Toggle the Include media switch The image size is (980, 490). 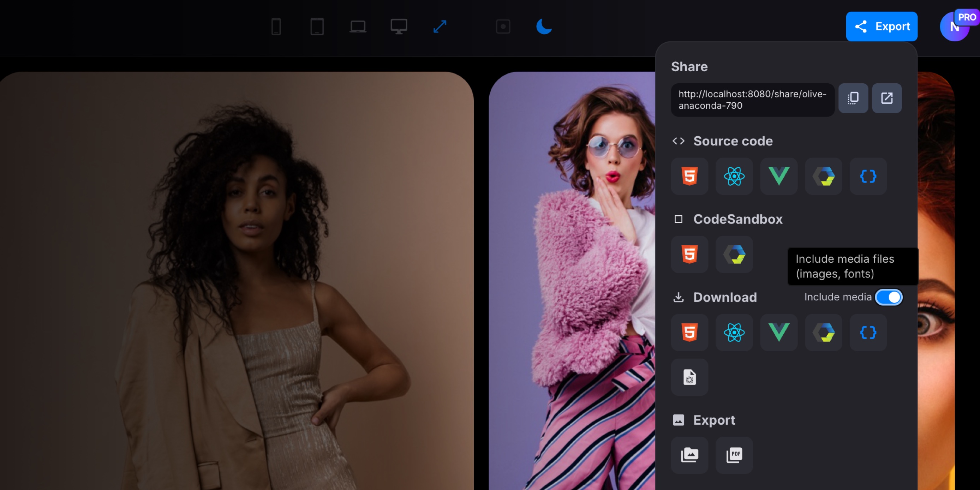(x=888, y=297)
